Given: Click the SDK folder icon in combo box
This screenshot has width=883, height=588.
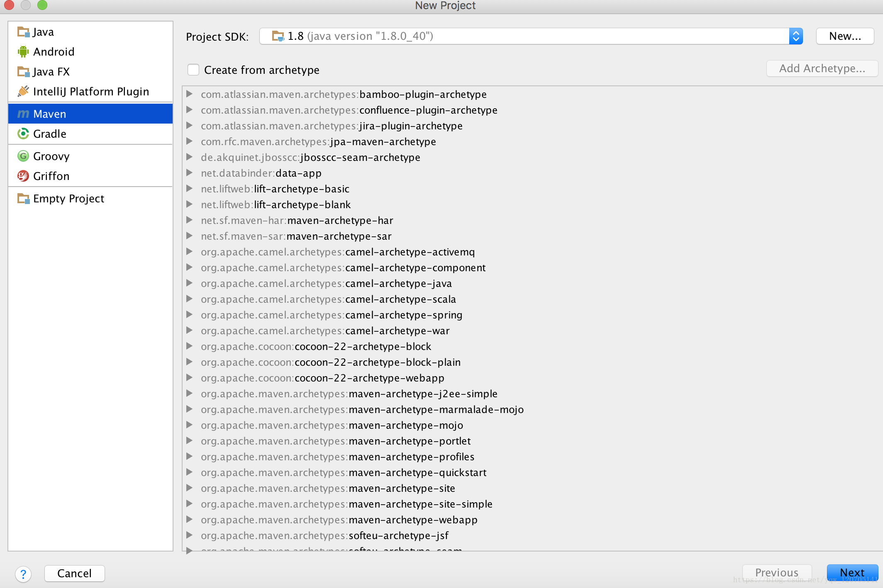Looking at the screenshot, I should (278, 36).
